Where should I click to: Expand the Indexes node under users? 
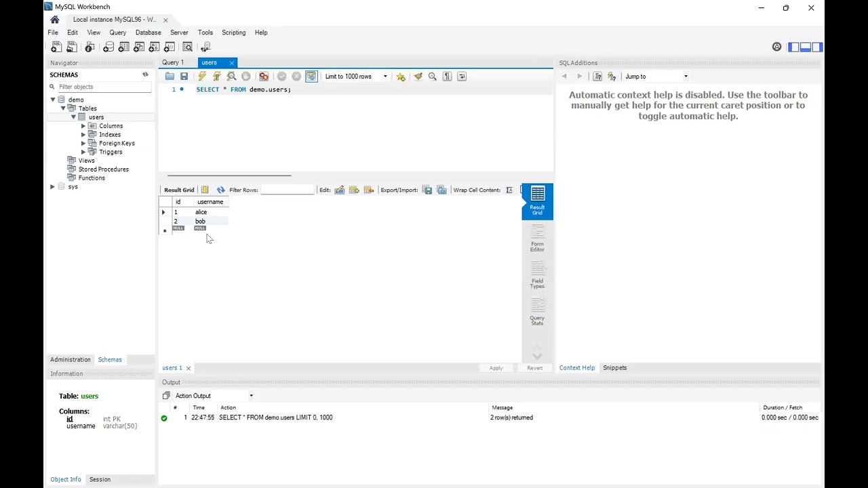83,135
